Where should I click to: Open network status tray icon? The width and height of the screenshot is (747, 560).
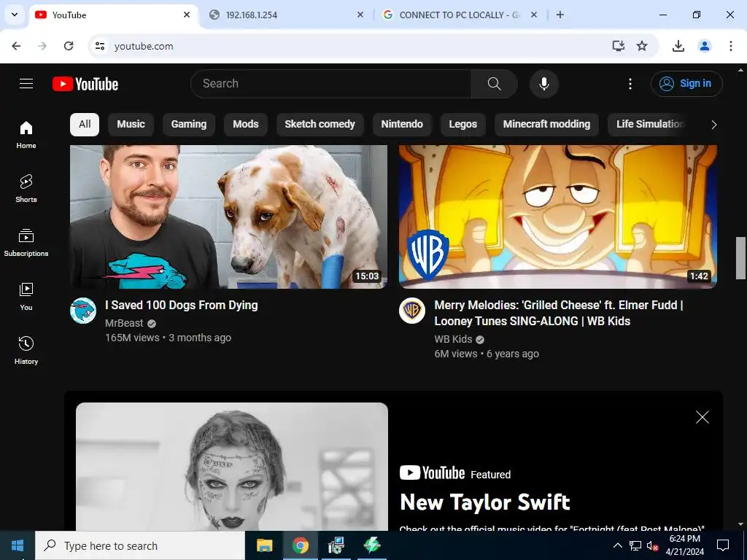pos(635,545)
